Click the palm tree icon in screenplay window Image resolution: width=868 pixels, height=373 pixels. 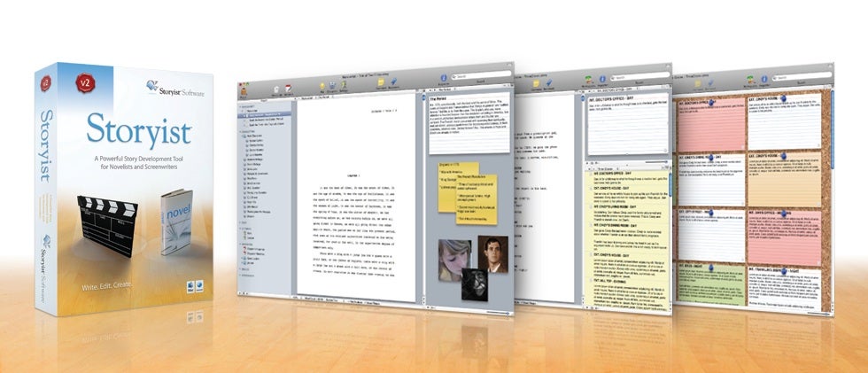588,81
